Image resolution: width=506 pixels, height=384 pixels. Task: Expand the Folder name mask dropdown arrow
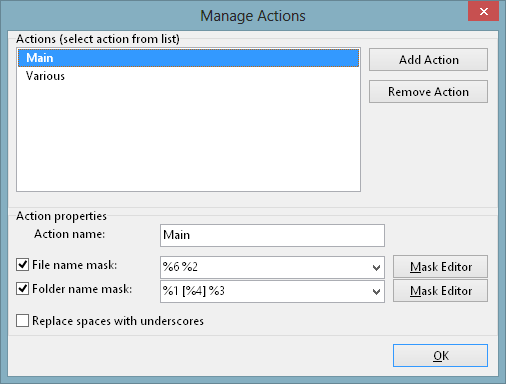[x=376, y=292]
